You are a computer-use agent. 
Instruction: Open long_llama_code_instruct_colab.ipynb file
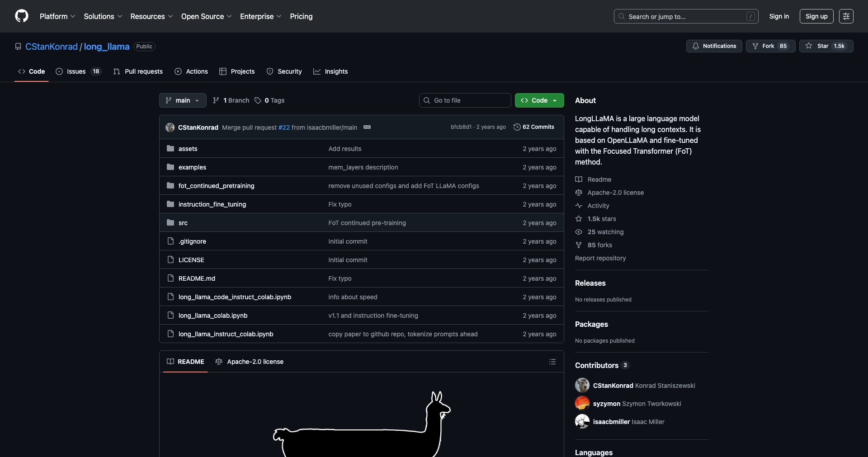click(235, 297)
